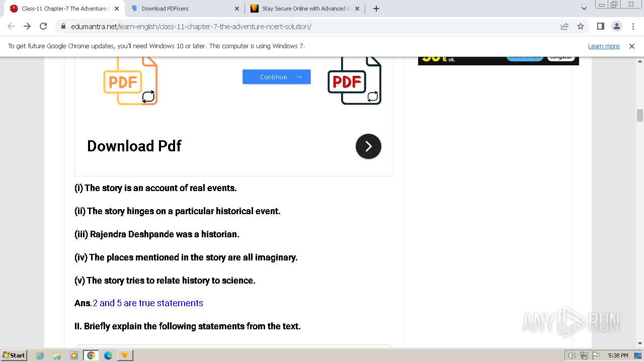Go forward one page

[27, 26]
